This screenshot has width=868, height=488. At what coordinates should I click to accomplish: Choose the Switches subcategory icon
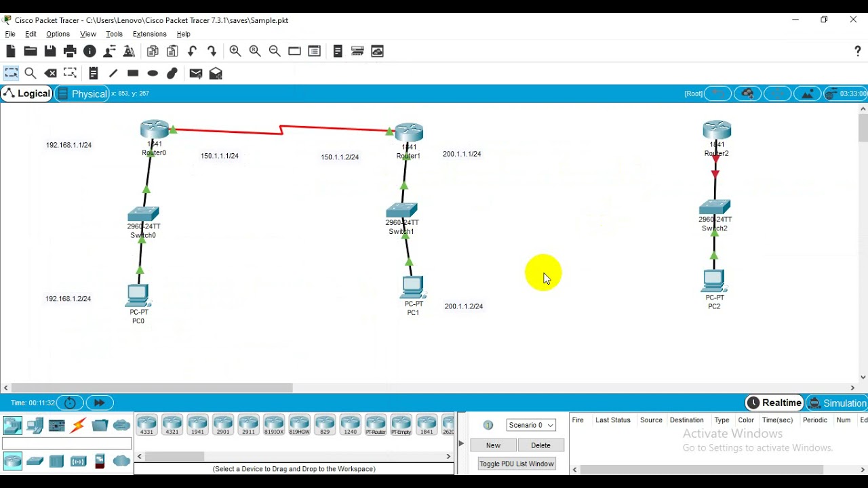tap(35, 462)
